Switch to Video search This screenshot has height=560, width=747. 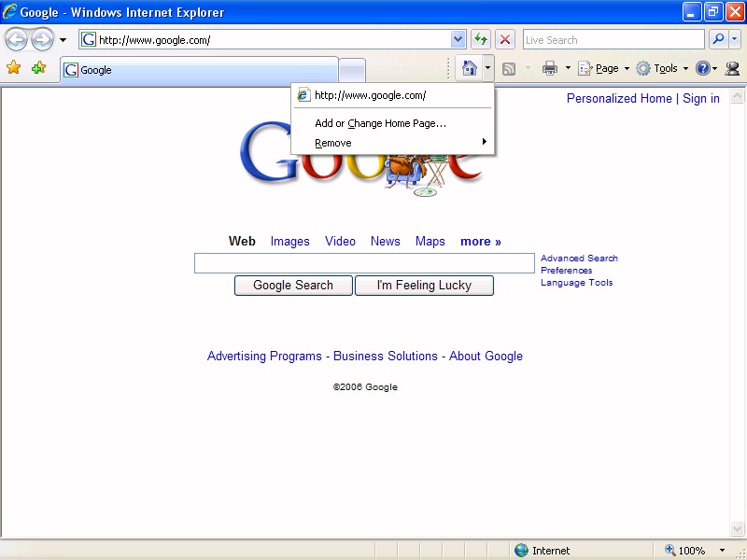[x=340, y=242]
